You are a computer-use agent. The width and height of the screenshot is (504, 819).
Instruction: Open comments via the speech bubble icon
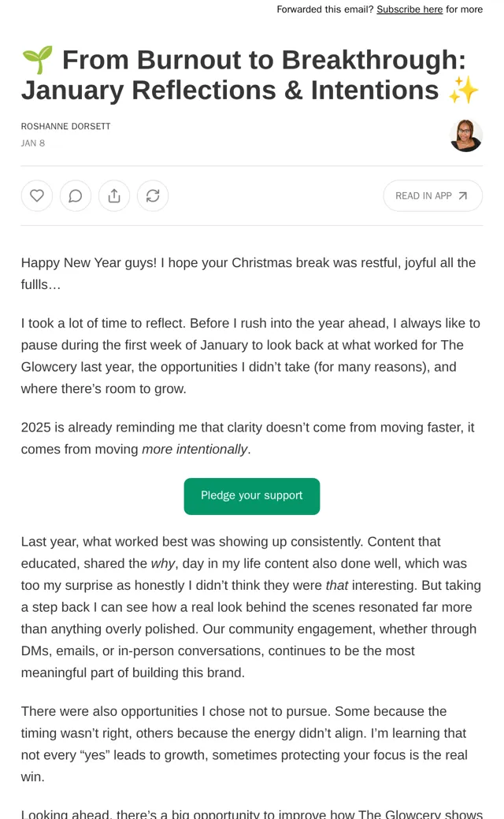click(76, 196)
